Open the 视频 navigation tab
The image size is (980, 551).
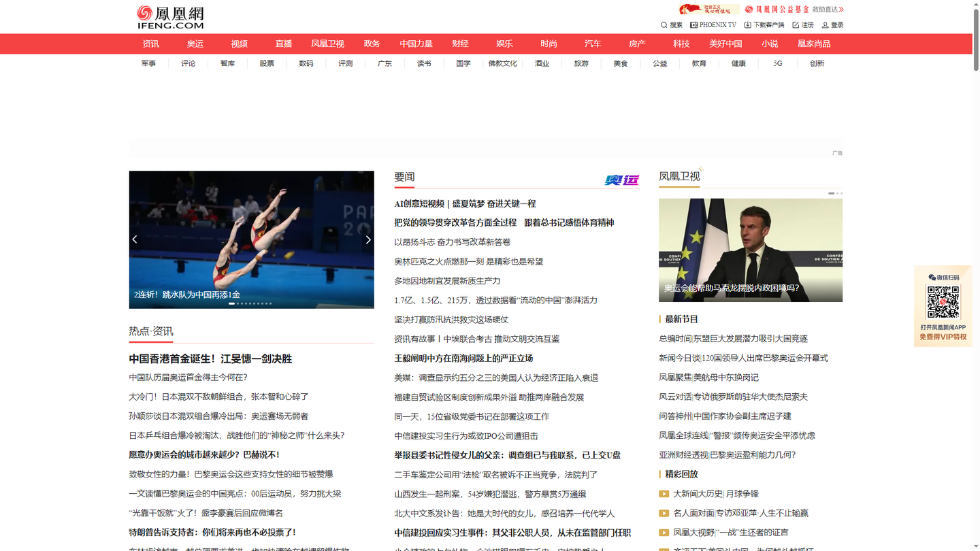(240, 44)
